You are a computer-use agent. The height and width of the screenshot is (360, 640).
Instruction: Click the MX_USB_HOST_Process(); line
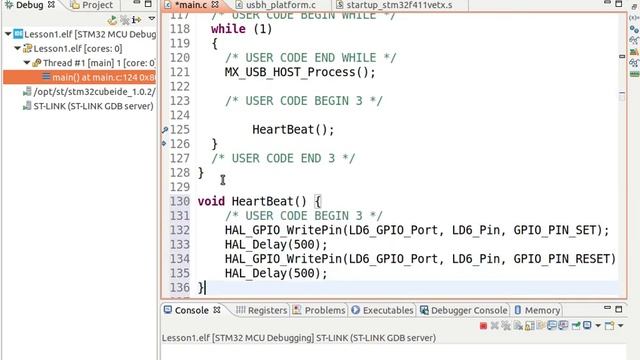click(x=300, y=72)
